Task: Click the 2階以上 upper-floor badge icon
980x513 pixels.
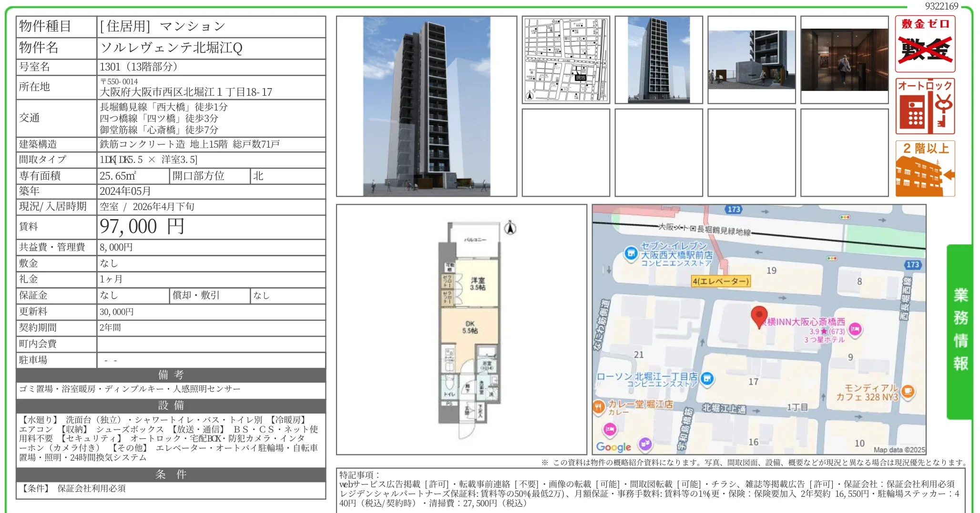Action: point(925,168)
